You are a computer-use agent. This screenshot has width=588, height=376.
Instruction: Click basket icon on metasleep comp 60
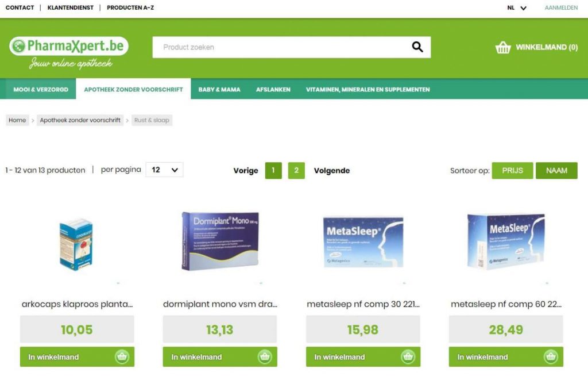coord(551,356)
